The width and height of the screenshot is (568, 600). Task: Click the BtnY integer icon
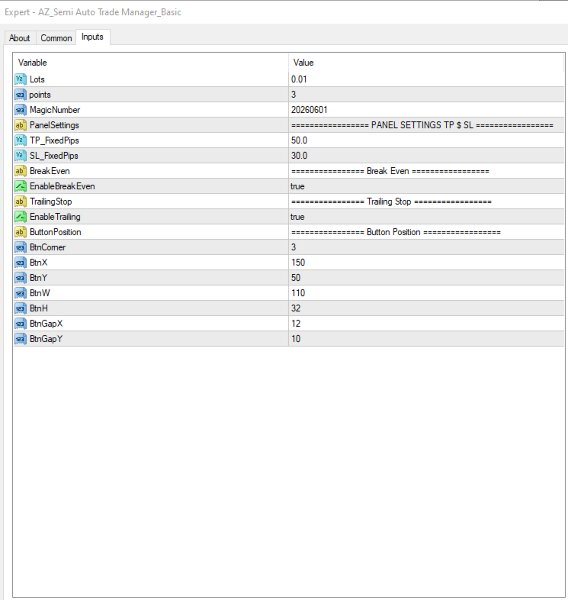20,278
